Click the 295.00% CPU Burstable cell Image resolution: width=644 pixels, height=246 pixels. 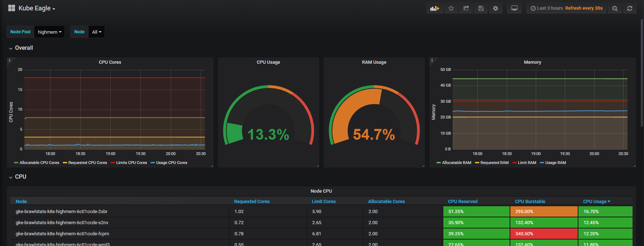point(544,212)
